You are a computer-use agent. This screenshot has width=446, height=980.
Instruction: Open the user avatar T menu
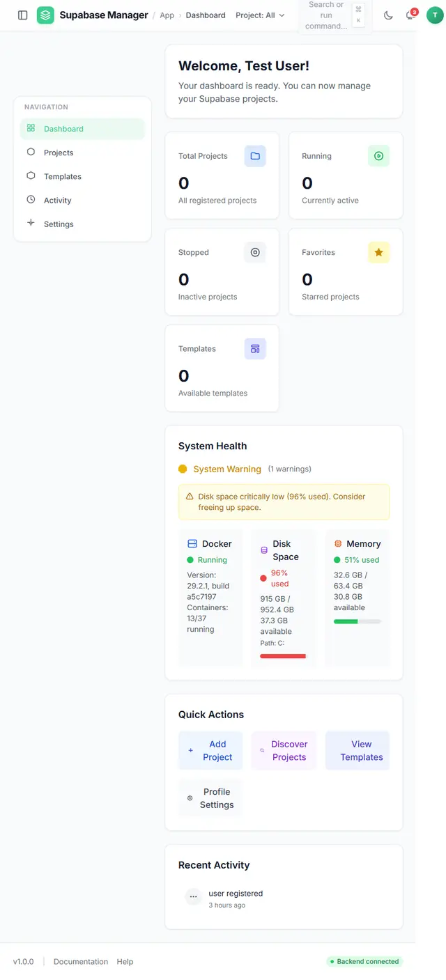pyautogui.click(x=435, y=15)
